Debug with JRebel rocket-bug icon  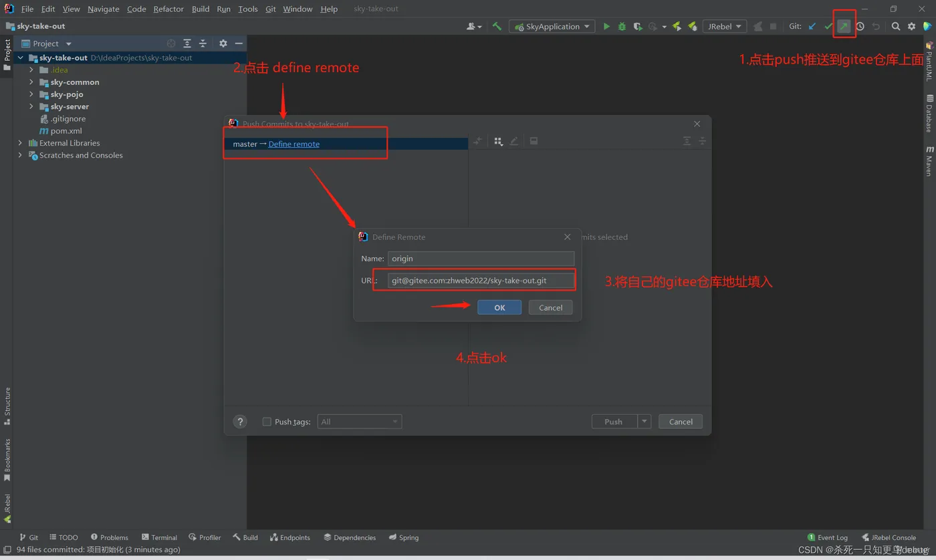tap(693, 27)
